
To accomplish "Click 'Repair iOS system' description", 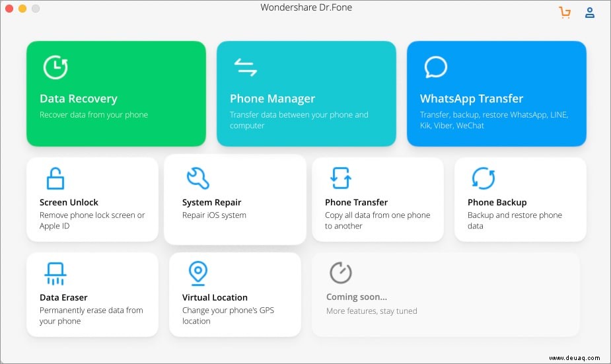I will pos(214,215).
